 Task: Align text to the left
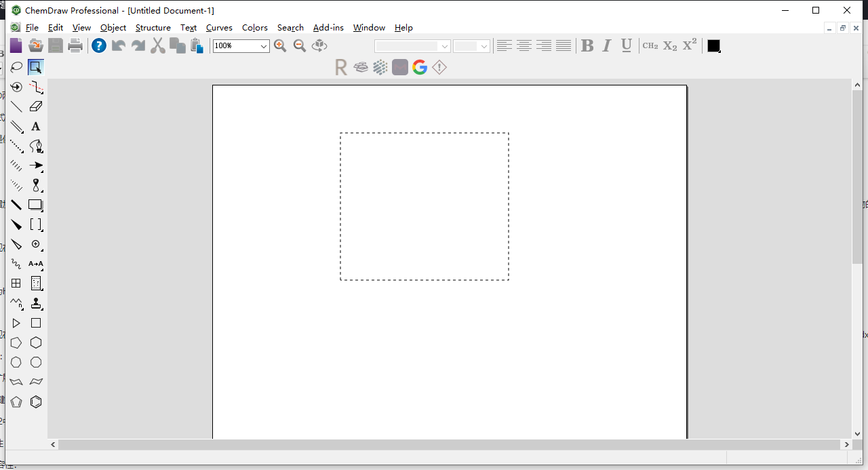click(x=504, y=45)
